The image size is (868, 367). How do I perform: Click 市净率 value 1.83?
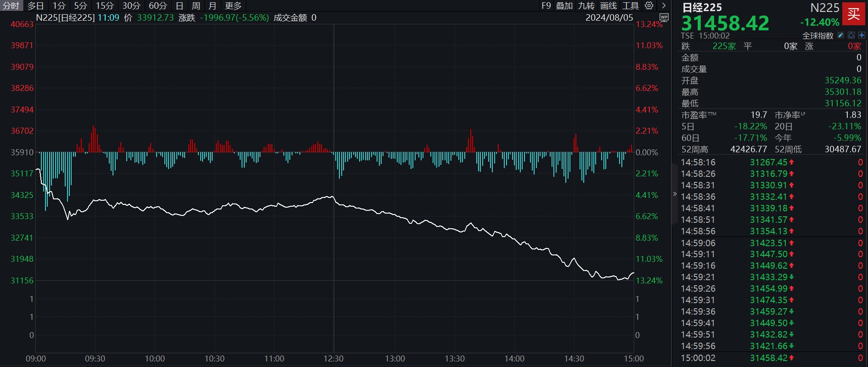coord(853,115)
